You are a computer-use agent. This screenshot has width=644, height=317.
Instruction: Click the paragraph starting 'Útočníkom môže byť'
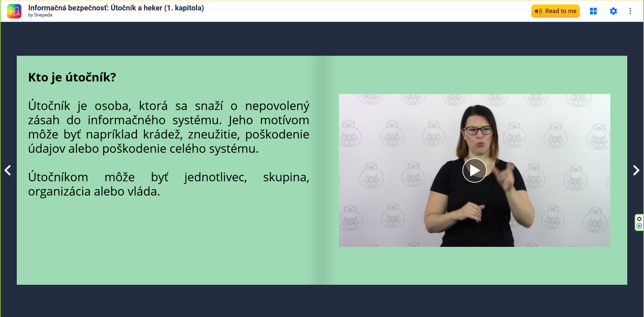click(x=169, y=184)
